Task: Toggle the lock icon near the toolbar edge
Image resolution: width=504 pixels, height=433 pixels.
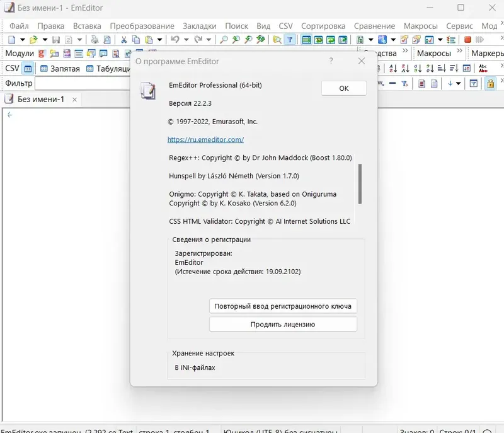Action: (491, 83)
